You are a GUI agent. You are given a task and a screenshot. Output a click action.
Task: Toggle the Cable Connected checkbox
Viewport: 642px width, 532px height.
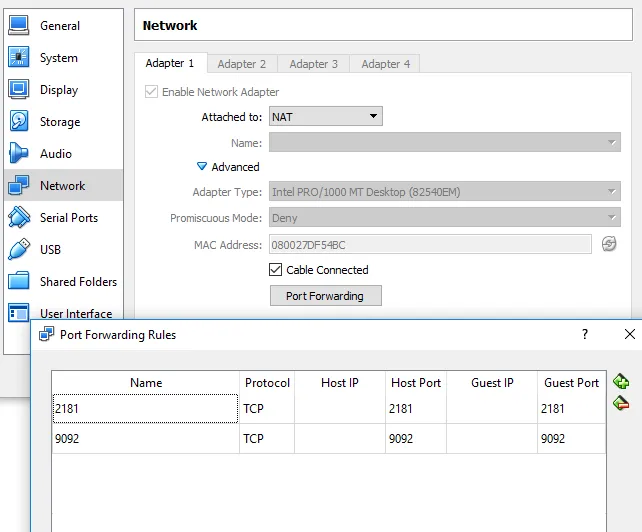tap(276, 270)
